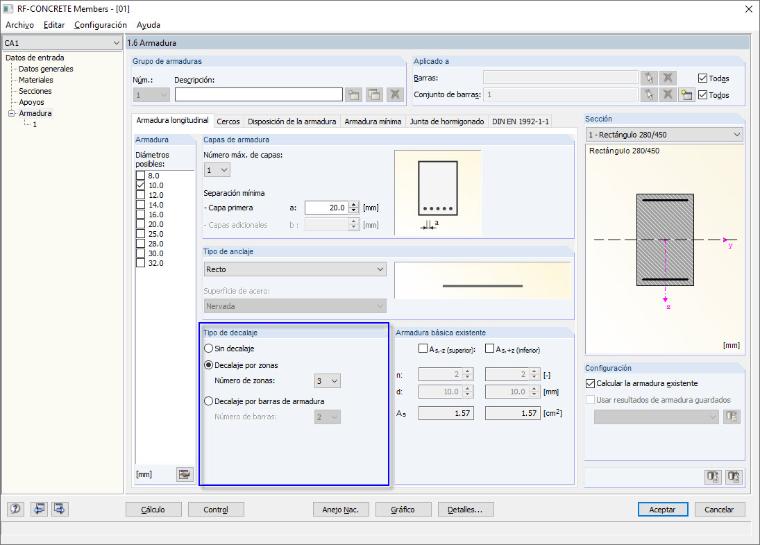Click the new reinforcement group icon

[354, 95]
